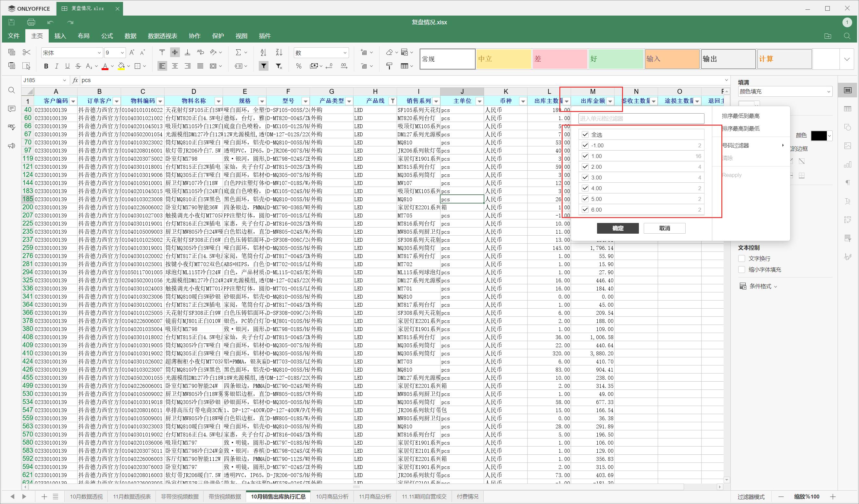Click the sum function icon
The image size is (859, 504).
click(x=238, y=53)
